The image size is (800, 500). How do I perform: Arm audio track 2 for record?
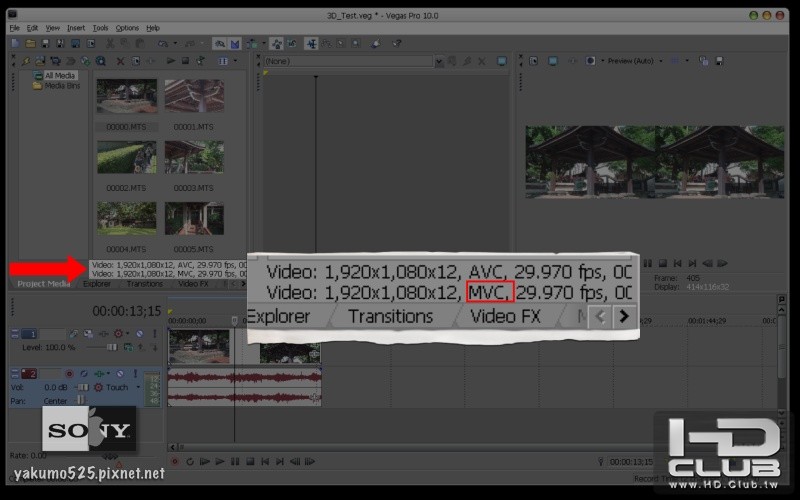70,374
